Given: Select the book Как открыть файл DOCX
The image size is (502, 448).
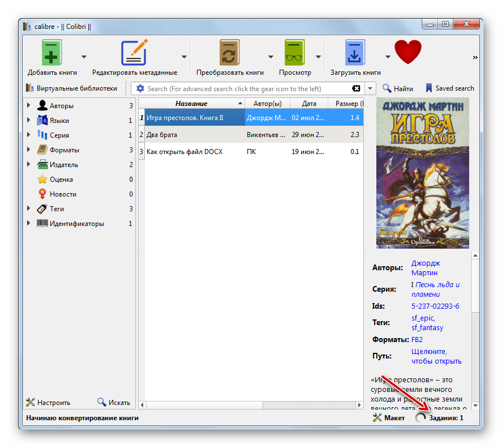Looking at the screenshot, I should coord(195,152).
